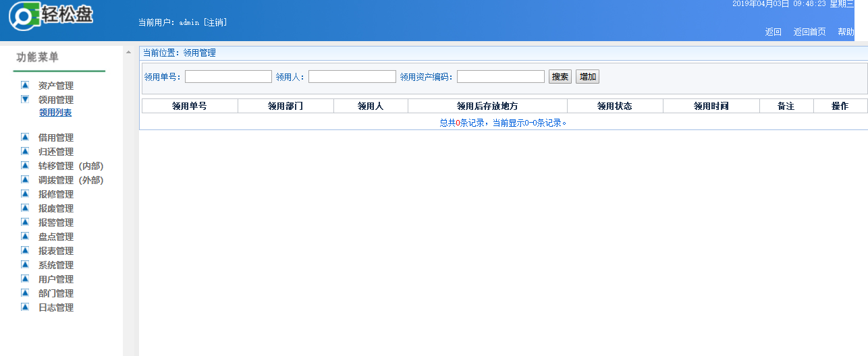Click the 注销 logout link
This screenshot has height=356, width=868.
tap(215, 22)
